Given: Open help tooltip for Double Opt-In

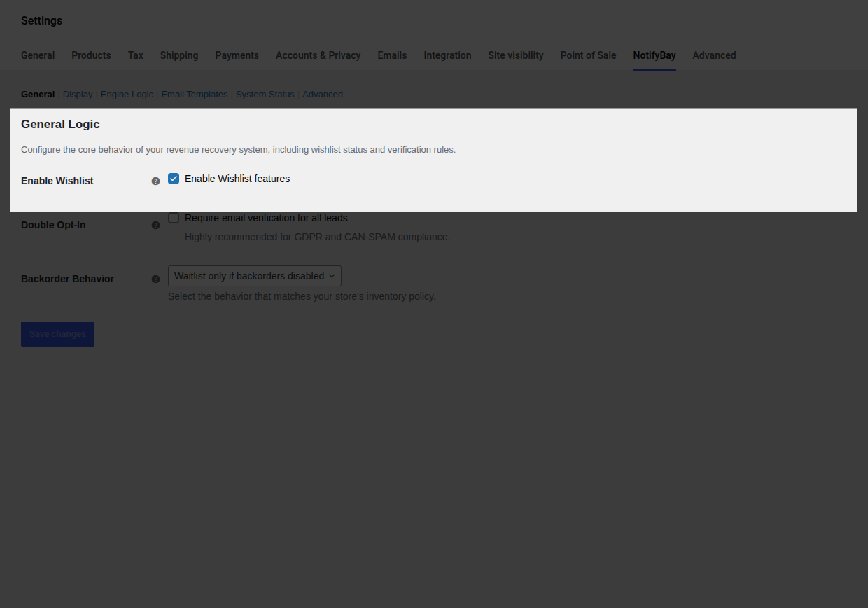Looking at the screenshot, I should coord(156,225).
